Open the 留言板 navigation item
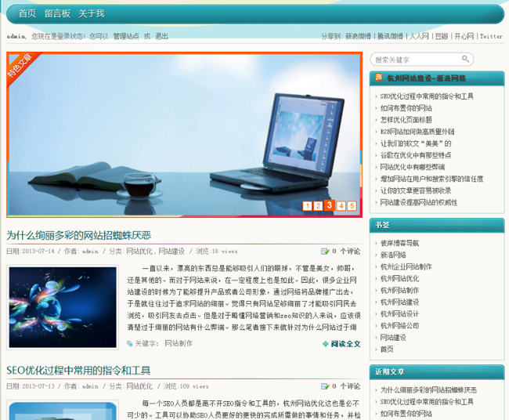The width and height of the screenshot is (509, 420). [57, 13]
